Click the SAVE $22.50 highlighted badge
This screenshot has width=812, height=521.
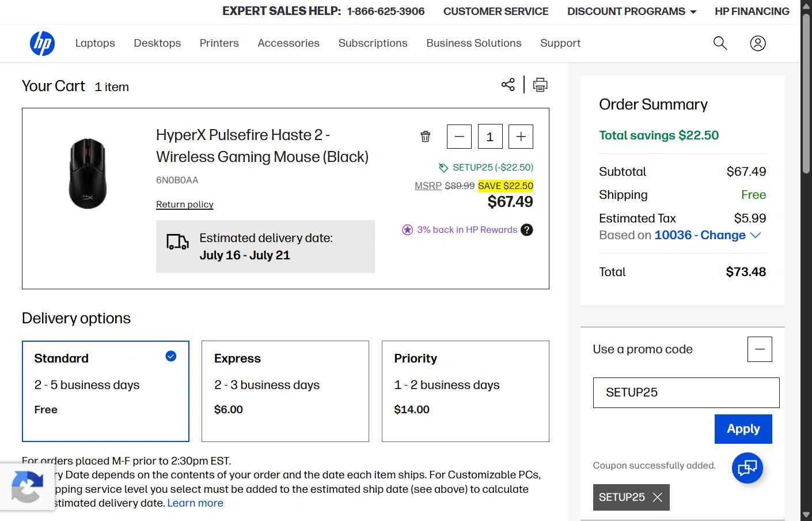(x=506, y=186)
